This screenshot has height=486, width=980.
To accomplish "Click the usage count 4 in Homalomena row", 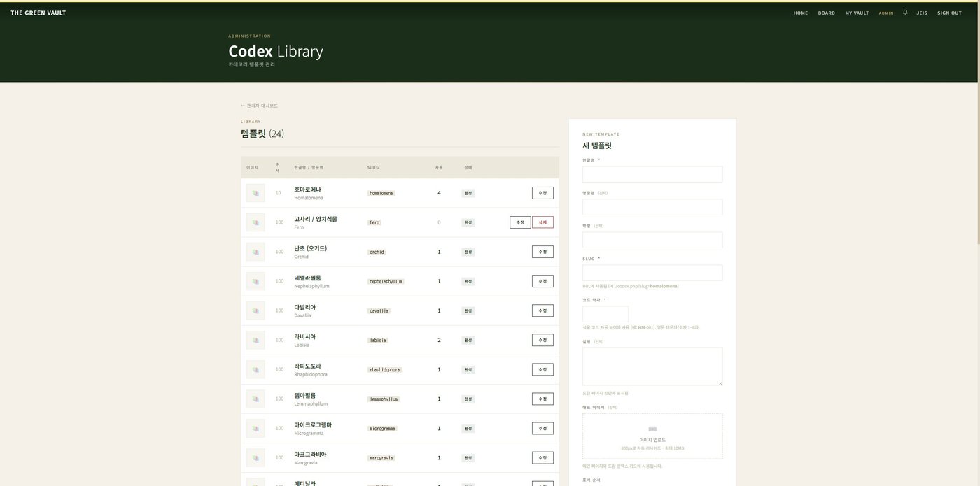I will (440, 193).
